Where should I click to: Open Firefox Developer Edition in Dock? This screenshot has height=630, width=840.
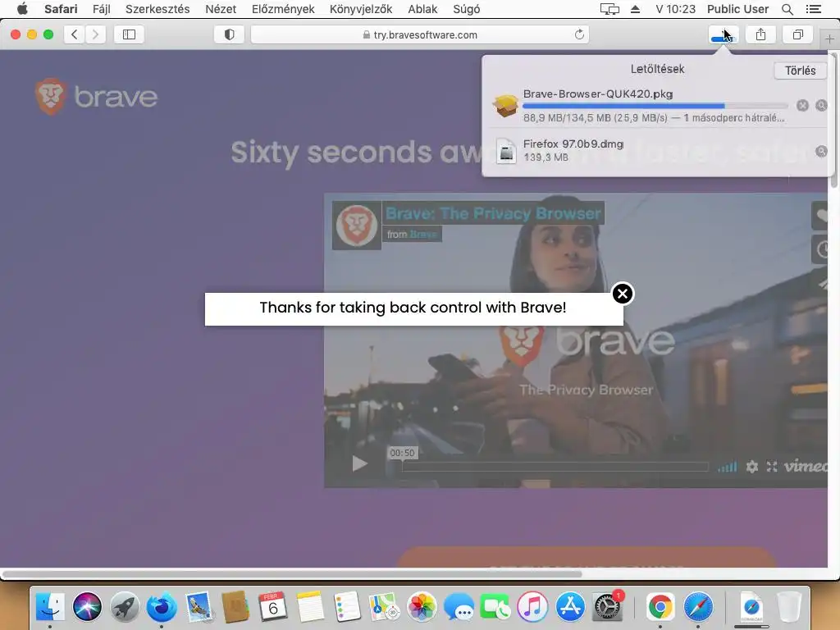coord(162,607)
